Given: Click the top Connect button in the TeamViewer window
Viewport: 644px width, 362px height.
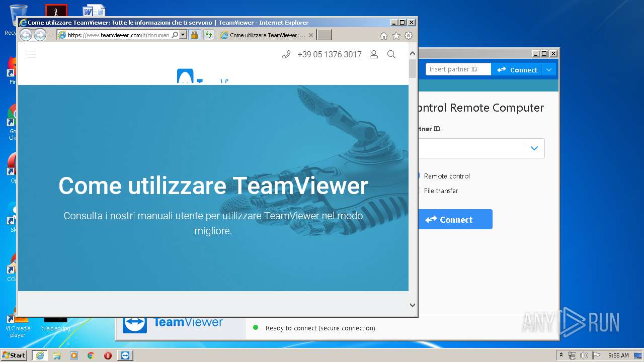Looking at the screenshot, I should coord(517,70).
